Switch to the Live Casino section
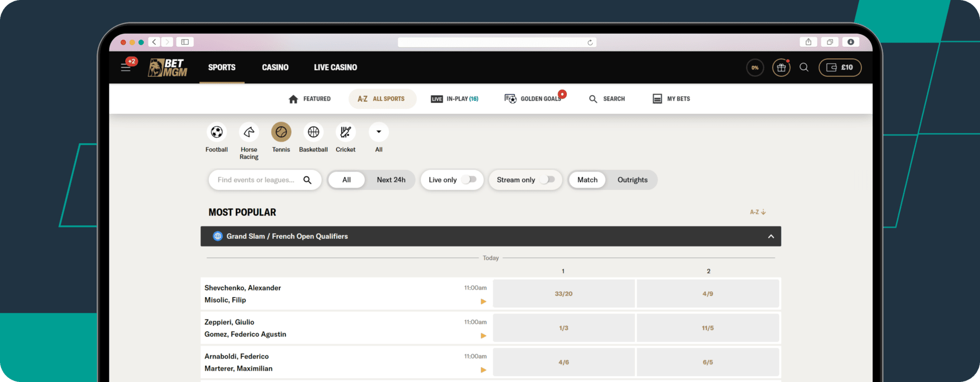This screenshot has width=980, height=382. [x=335, y=67]
